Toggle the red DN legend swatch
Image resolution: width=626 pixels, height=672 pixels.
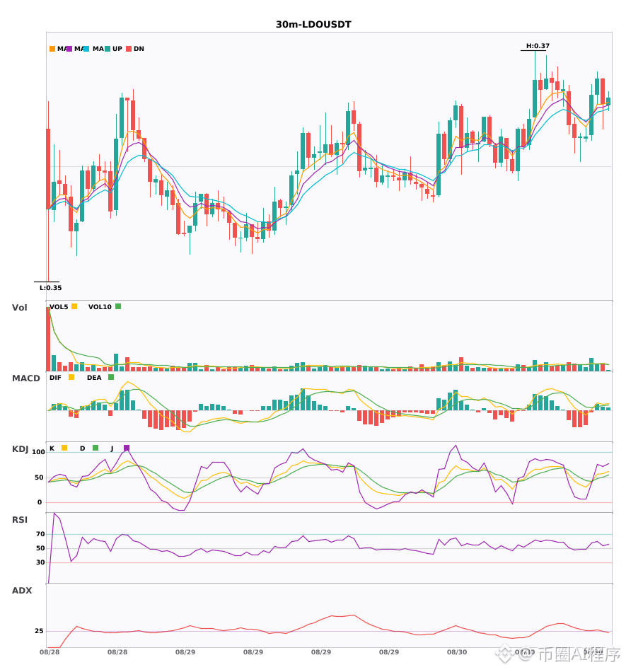click(129, 49)
